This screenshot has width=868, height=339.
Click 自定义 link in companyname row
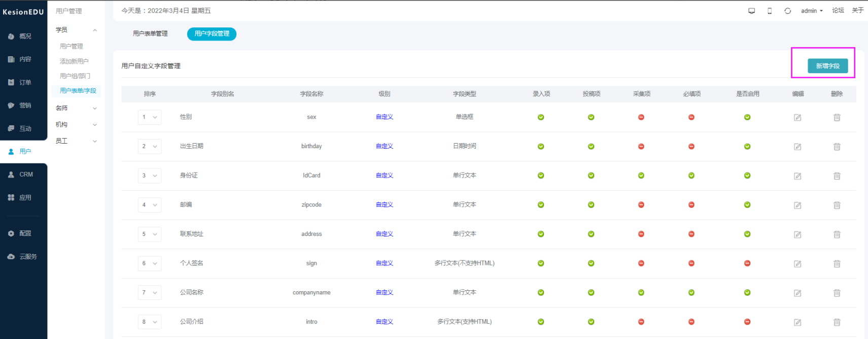coord(385,293)
